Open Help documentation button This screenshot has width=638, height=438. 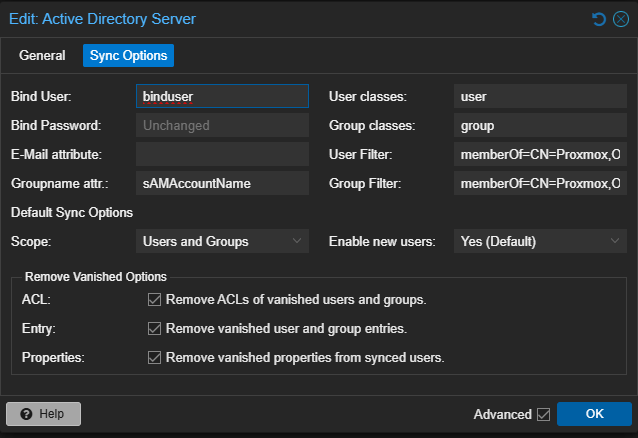coord(44,414)
